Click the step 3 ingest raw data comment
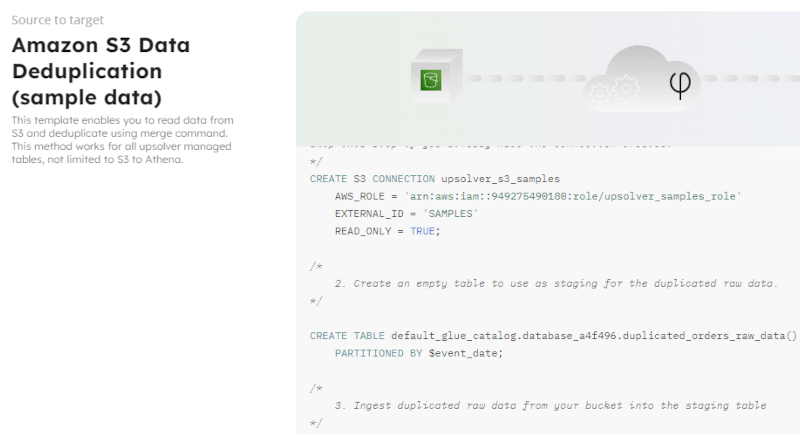The height and width of the screenshot is (434, 800). coord(550,405)
